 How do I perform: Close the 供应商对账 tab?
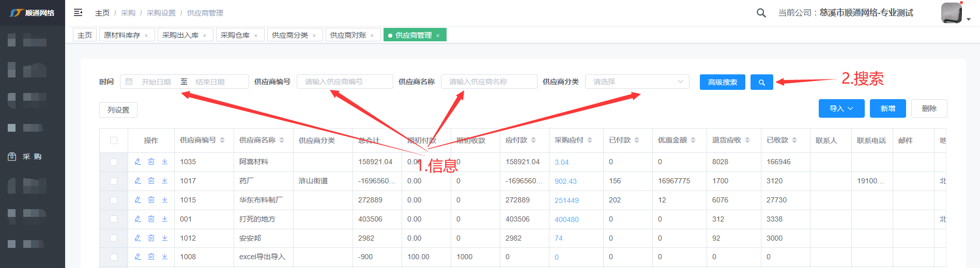(x=372, y=36)
